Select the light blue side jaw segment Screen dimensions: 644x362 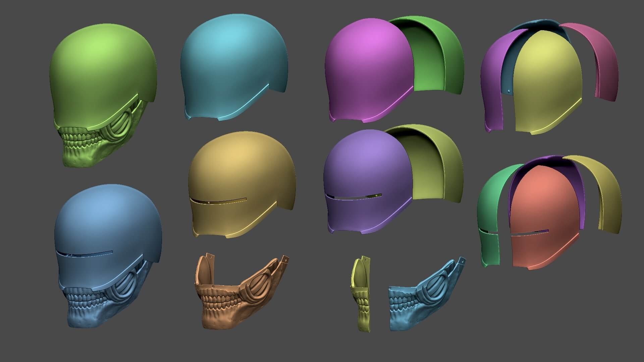point(426,295)
